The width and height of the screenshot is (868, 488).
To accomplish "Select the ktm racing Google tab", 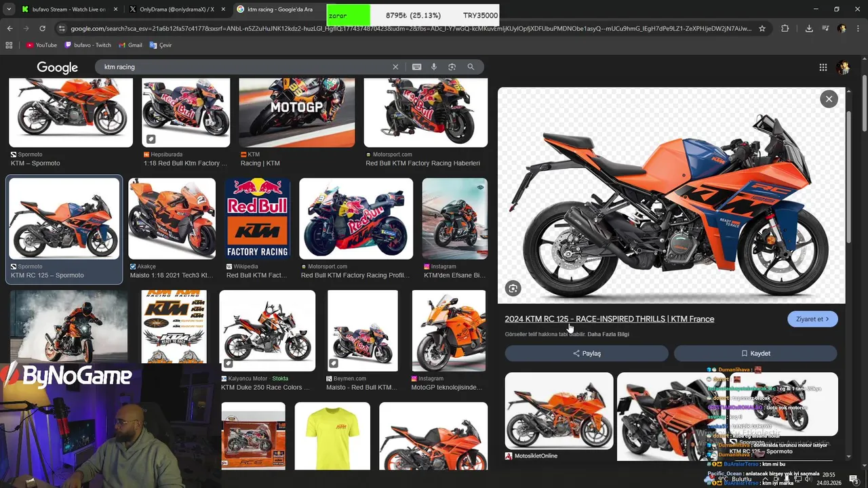I will pos(279,9).
